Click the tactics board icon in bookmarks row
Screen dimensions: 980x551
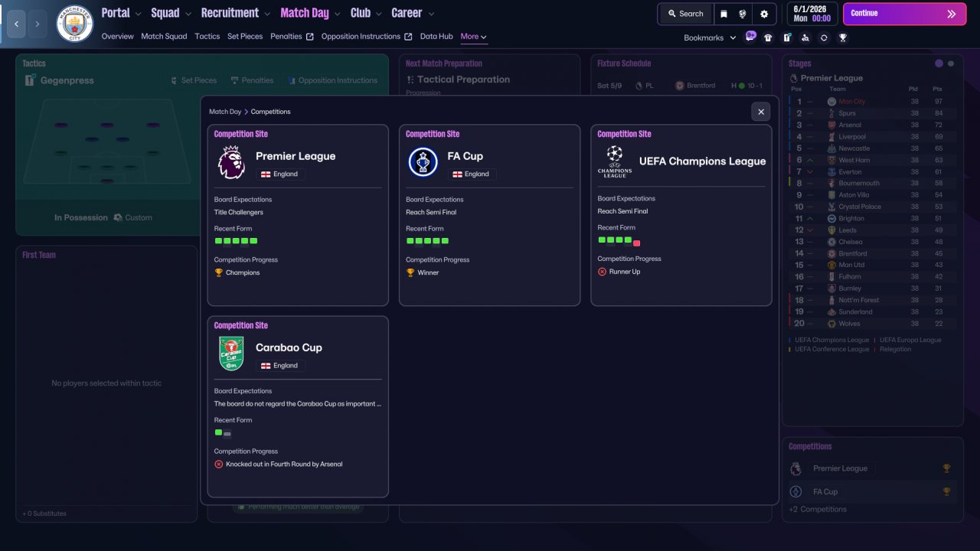point(786,37)
